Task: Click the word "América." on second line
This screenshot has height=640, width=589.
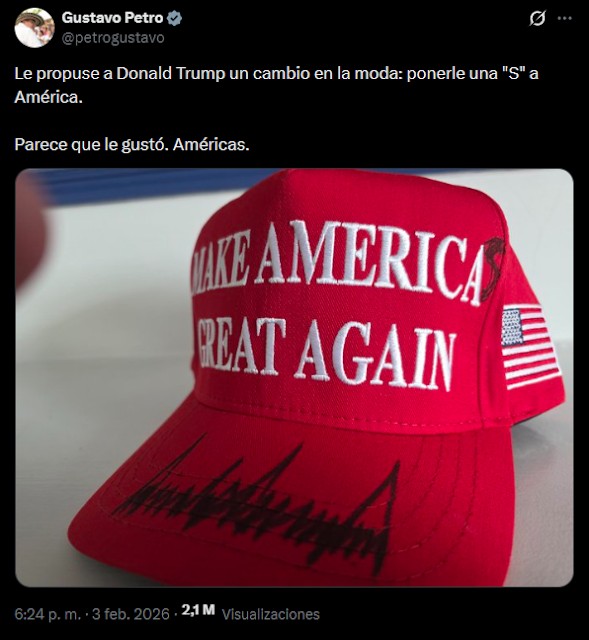Action: (x=49, y=97)
